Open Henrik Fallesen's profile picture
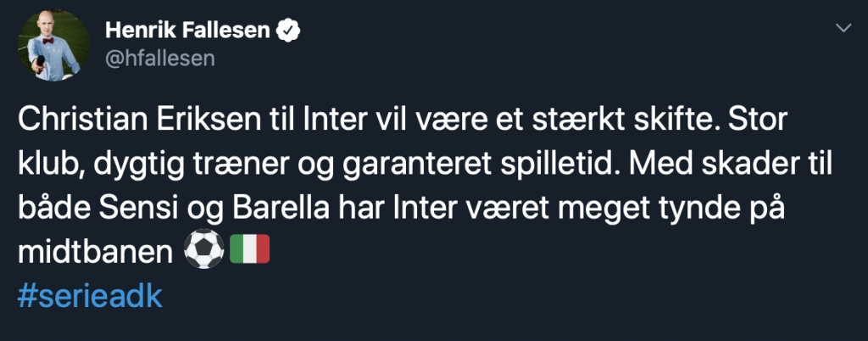This screenshot has width=868, height=341. [53, 46]
